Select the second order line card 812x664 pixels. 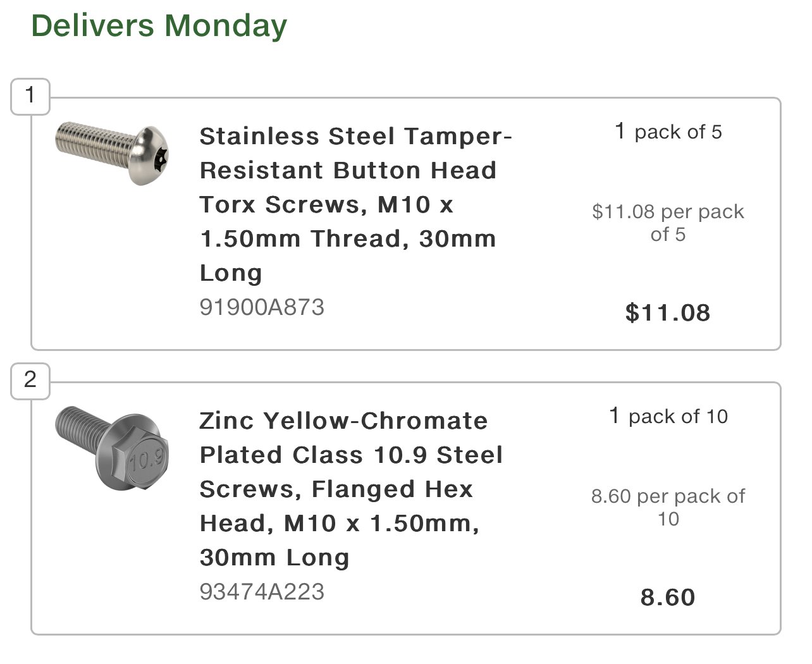406,508
